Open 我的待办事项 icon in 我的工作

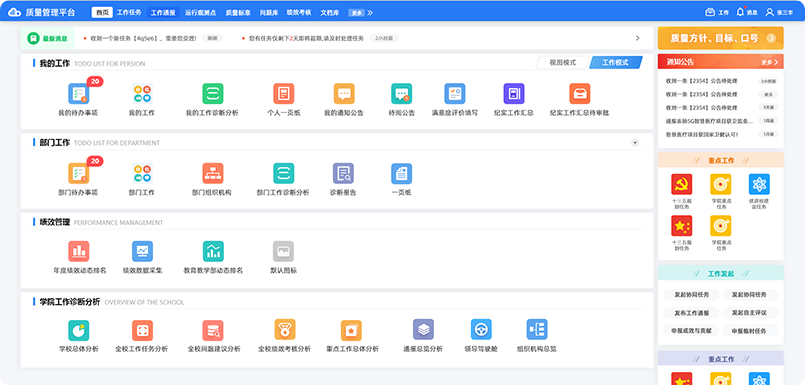pos(79,94)
